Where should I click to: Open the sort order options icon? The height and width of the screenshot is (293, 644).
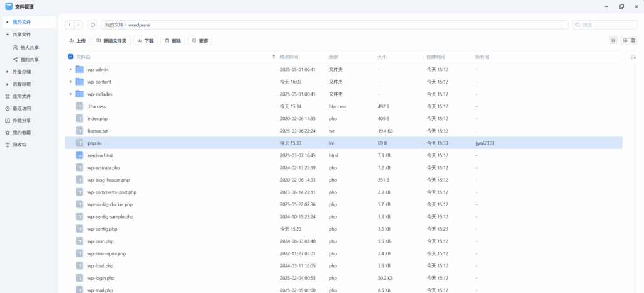pos(613,40)
